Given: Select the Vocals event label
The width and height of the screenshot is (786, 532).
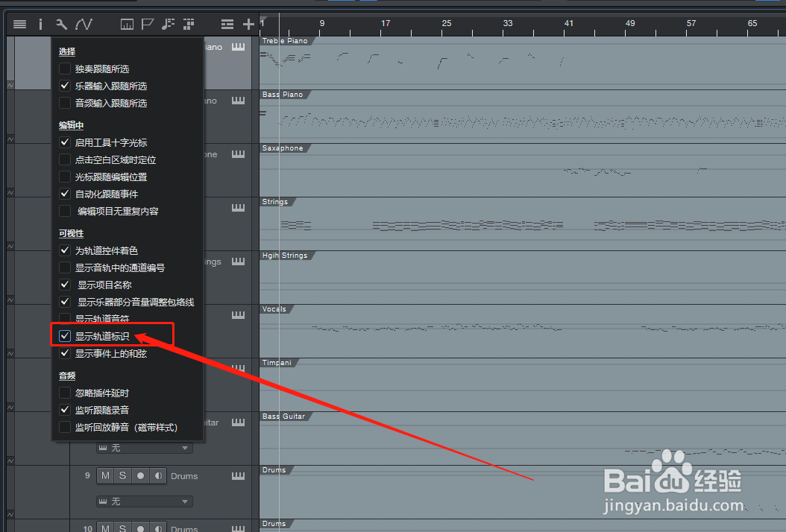Looking at the screenshot, I should coord(274,308).
